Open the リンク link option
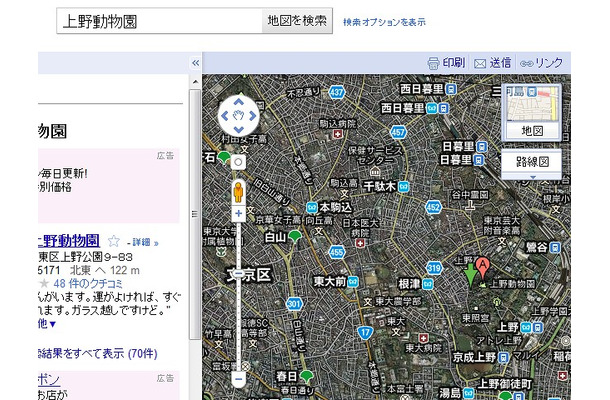This screenshot has width=610, height=400. pyautogui.click(x=541, y=63)
